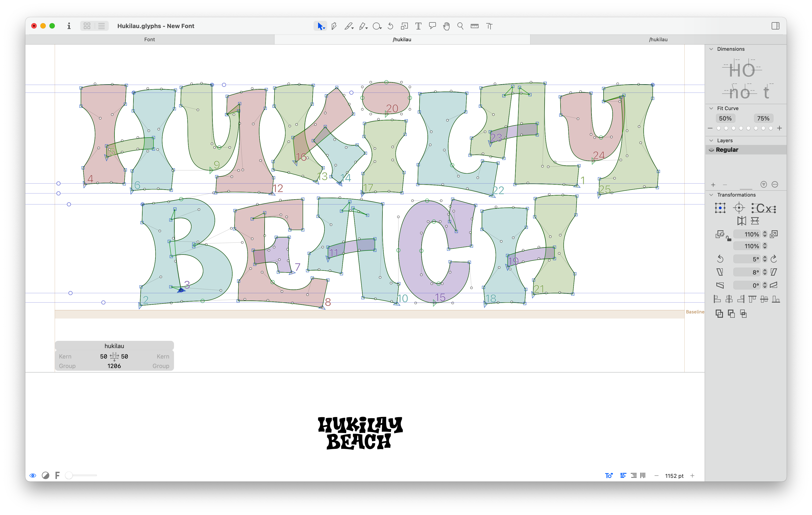This screenshot has width=812, height=515.
Task: Activate the Hand tool
Action: [446, 26]
